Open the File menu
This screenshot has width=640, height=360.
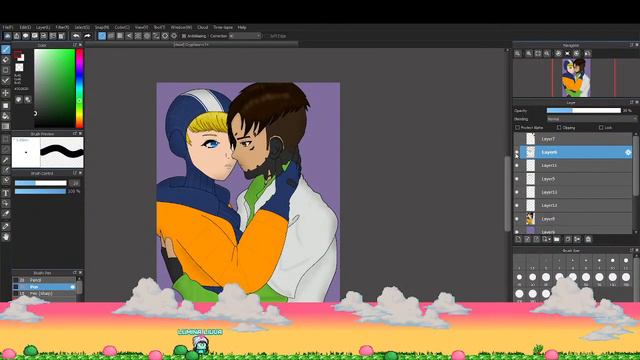[8, 27]
